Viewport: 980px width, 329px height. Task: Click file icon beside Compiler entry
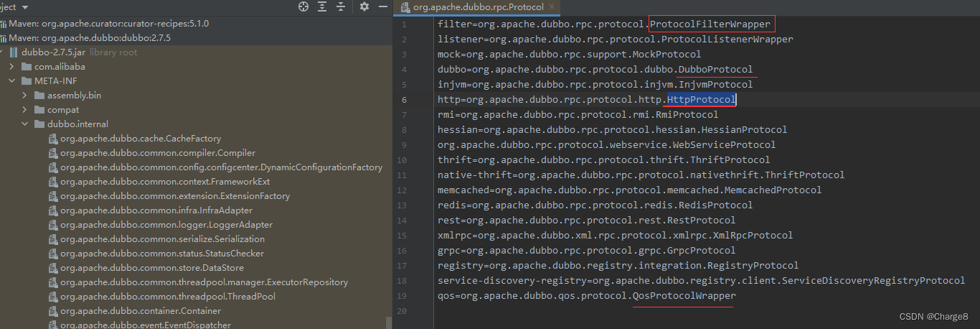(52, 153)
